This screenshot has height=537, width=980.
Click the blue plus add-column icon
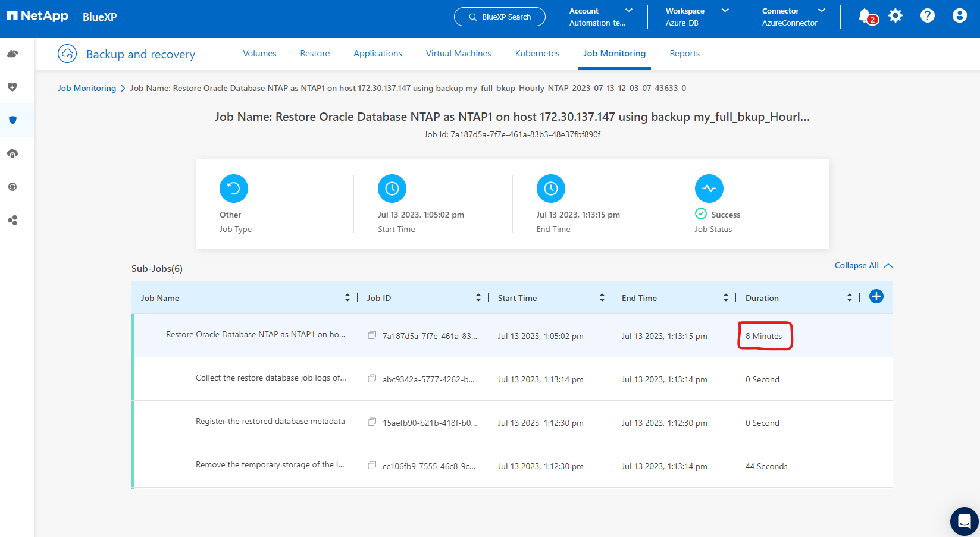[876, 297]
